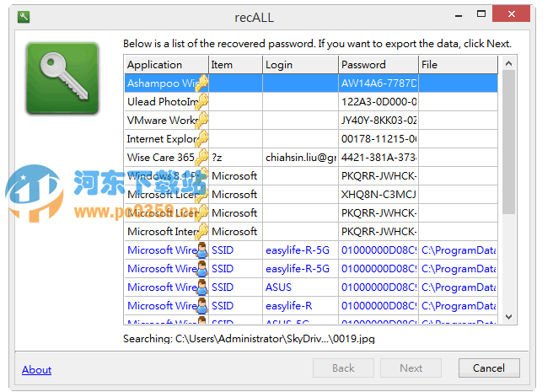The height and width of the screenshot is (392, 553).
Task: Sort by the Item column header
Action: click(235, 65)
